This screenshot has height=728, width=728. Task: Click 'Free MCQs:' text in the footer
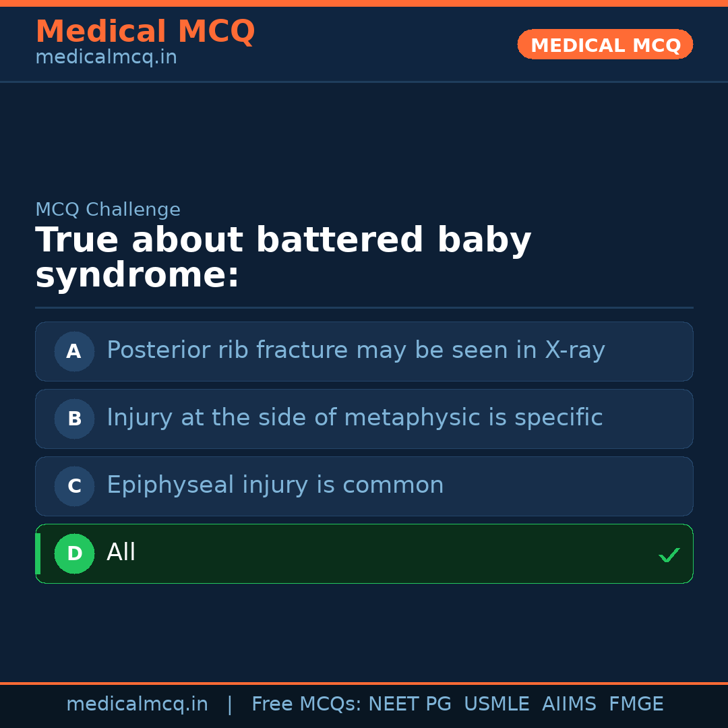(307, 704)
